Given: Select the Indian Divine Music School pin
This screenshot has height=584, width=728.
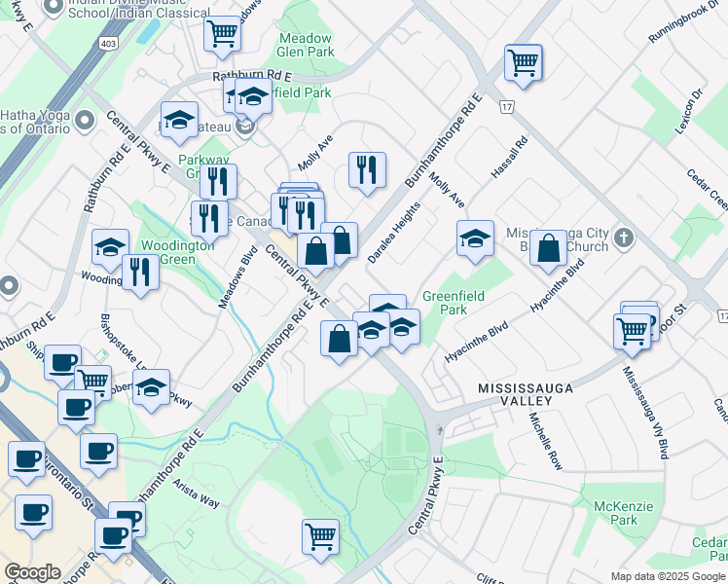Looking at the screenshot, I should coord(54,7).
